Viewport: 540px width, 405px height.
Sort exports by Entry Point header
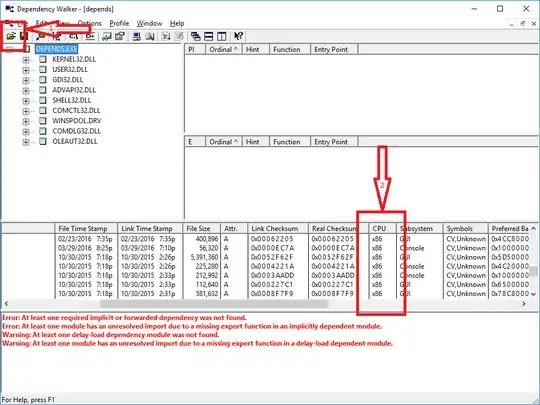click(334, 142)
